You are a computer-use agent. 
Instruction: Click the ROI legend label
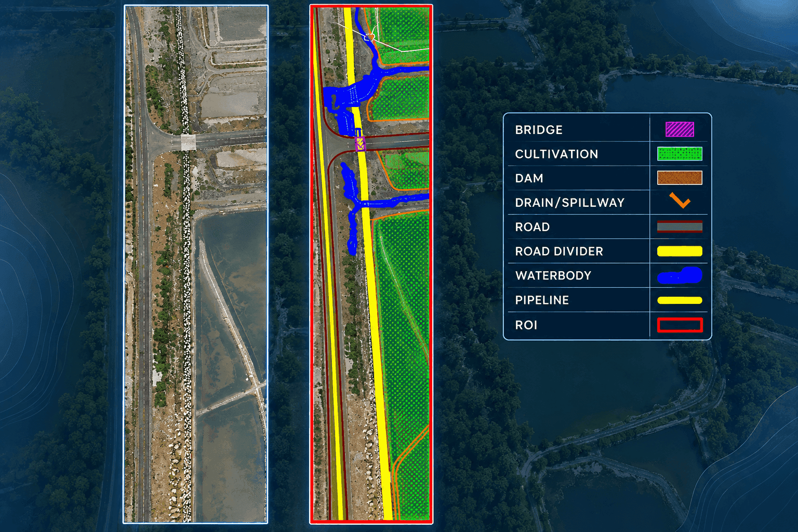tap(526, 325)
